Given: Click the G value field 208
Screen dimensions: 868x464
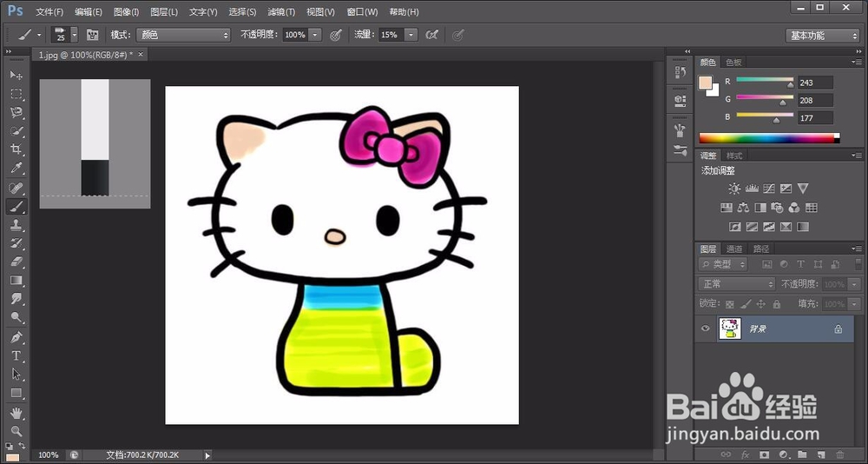Looking at the screenshot, I should coord(815,100).
